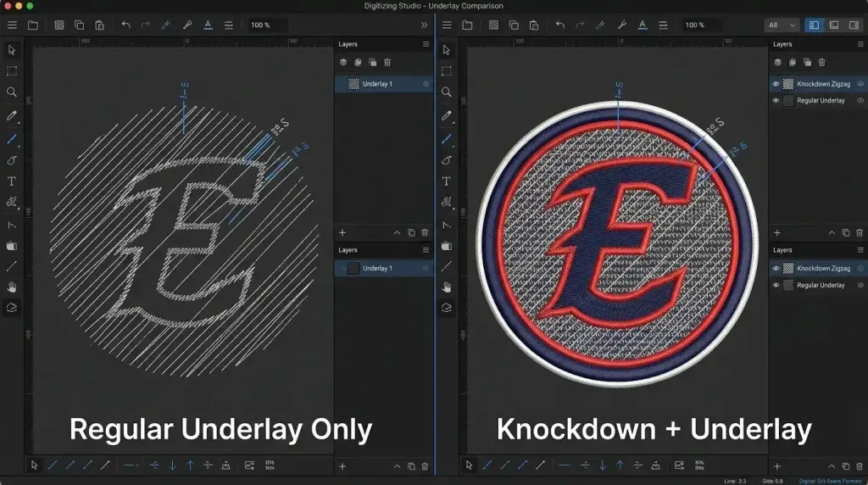Open the folder icon in right pane toolbar
Image resolution: width=868 pixels, height=485 pixels.
[467, 25]
